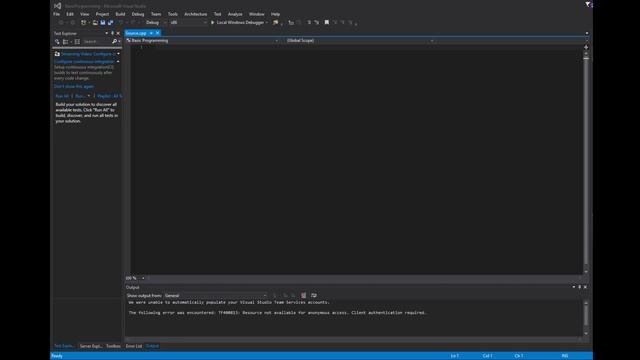Viewport: 640px width, 360px height.
Task: Open the Edit menu
Action: pyautogui.click(x=70, y=14)
